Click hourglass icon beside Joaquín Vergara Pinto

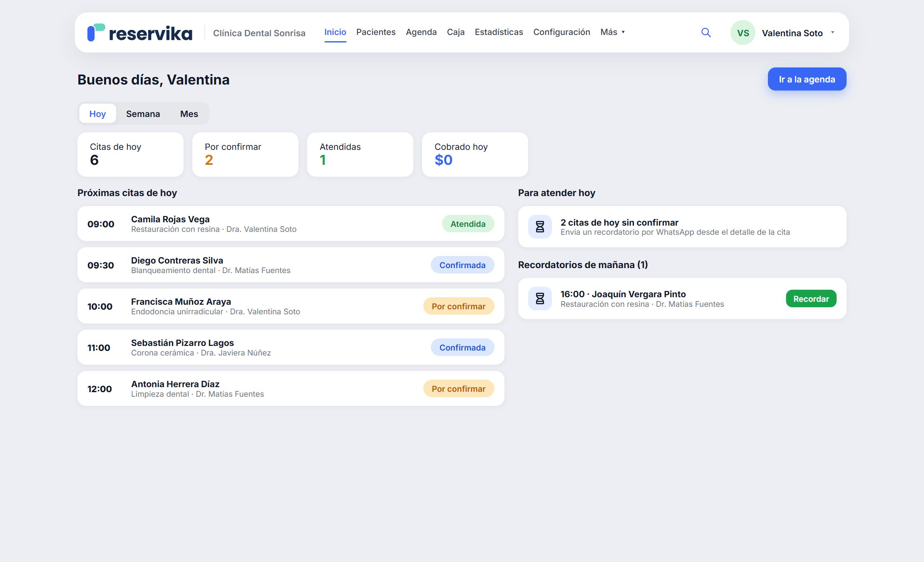coord(540,298)
